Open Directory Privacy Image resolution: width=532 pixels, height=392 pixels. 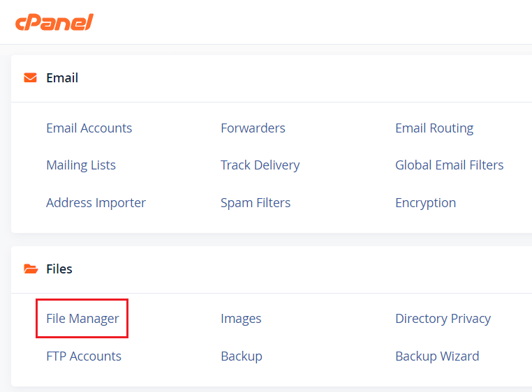443,319
